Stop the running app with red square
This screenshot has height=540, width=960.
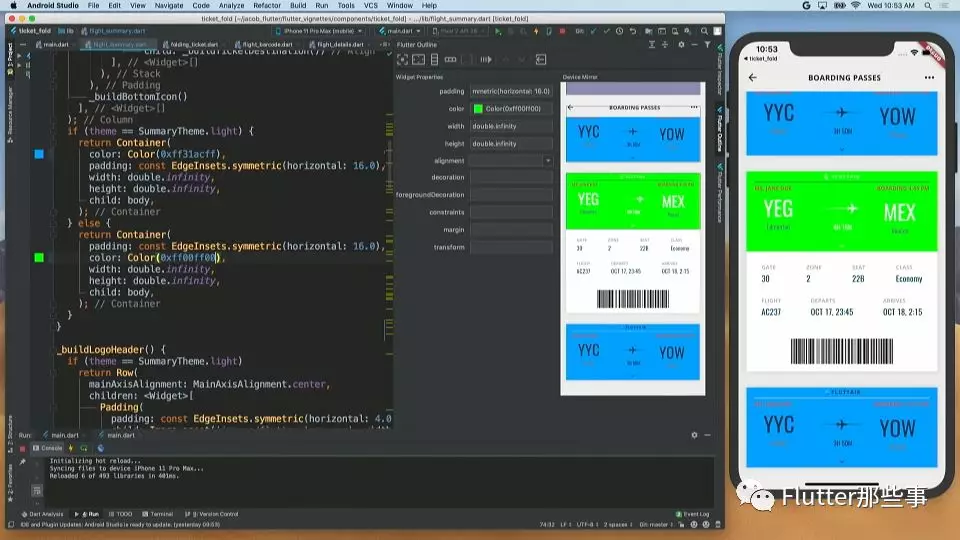(562, 31)
